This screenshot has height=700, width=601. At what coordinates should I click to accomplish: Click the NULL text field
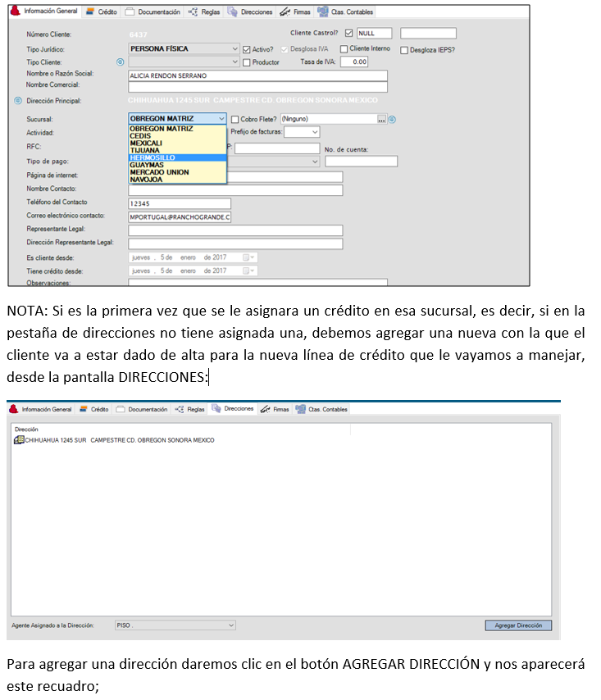coord(374,33)
